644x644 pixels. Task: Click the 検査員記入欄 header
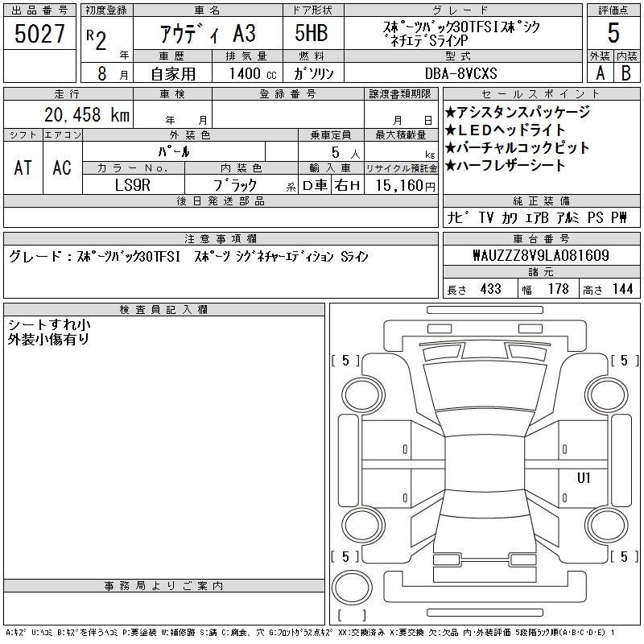pyautogui.click(x=163, y=310)
